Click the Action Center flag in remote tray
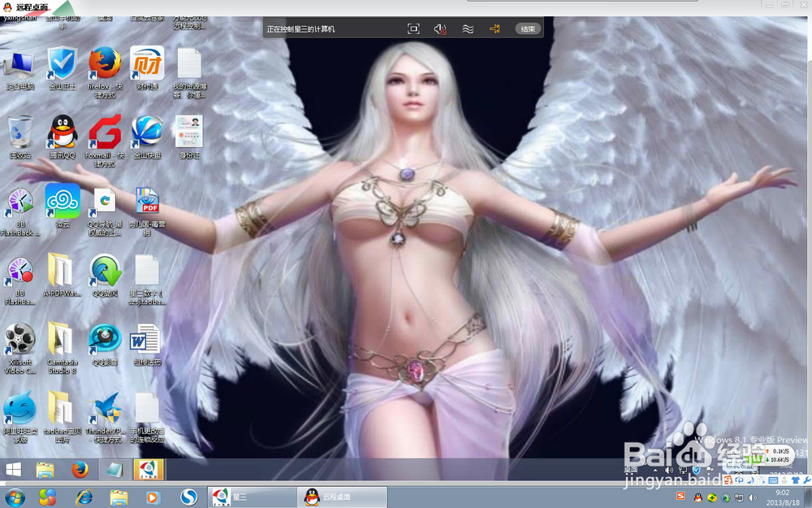812x508 pixels. pyautogui.click(x=710, y=470)
